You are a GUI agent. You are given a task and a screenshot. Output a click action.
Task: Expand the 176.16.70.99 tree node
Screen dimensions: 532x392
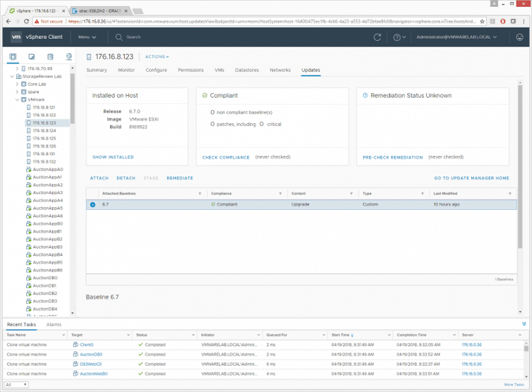[x=17, y=69]
